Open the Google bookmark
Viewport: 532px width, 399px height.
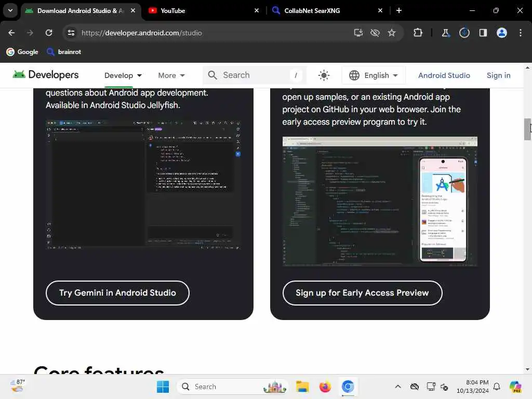pyautogui.click(x=22, y=52)
